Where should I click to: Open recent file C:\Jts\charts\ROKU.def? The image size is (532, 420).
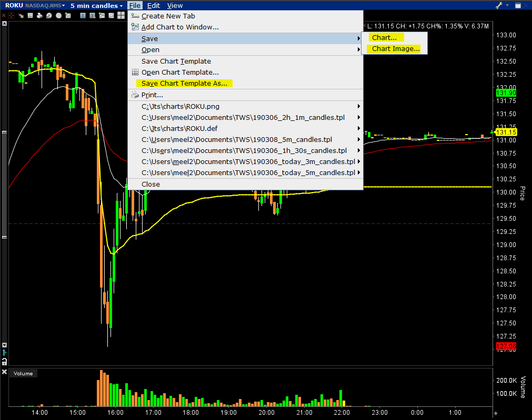(x=245, y=128)
